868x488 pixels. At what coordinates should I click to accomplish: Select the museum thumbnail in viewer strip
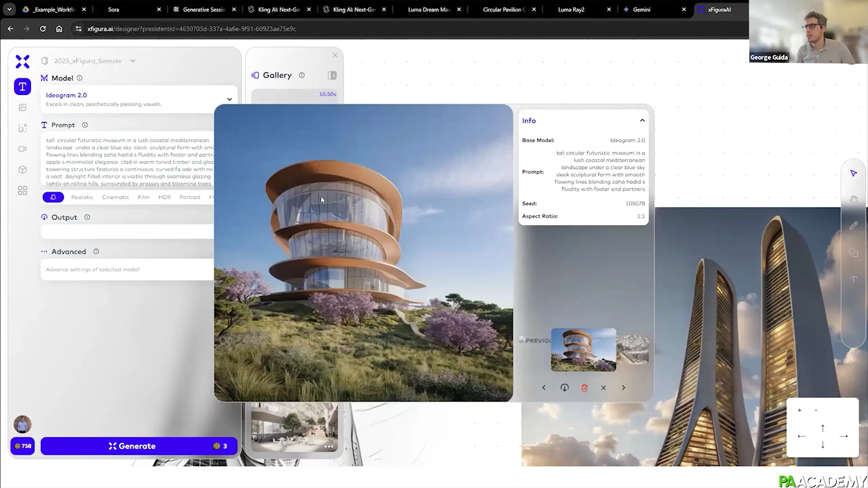(x=583, y=350)
